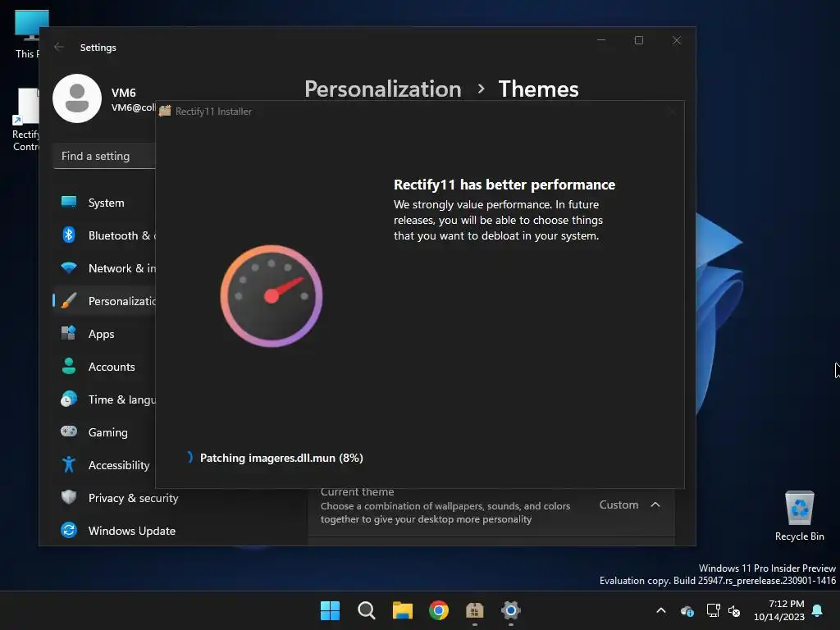Open the Accessibility figure icon
Image resolution: width=840 pixels, height=630 pixels.
coord(69,464)
